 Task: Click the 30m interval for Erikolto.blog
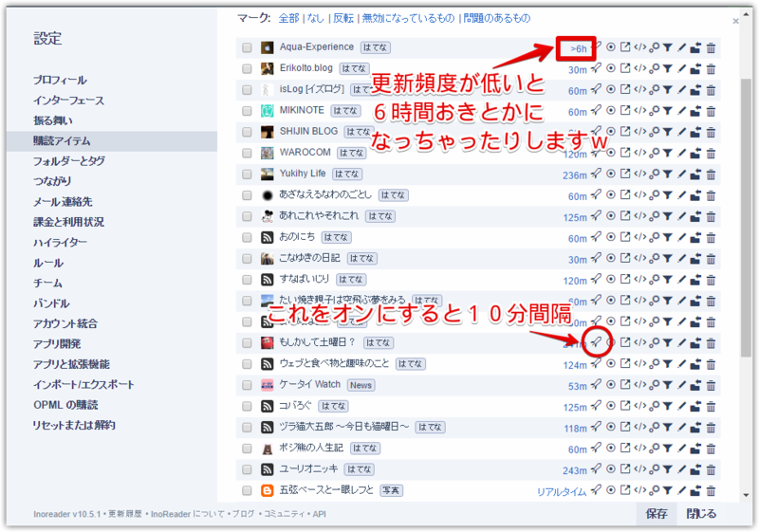coord(577,69)
